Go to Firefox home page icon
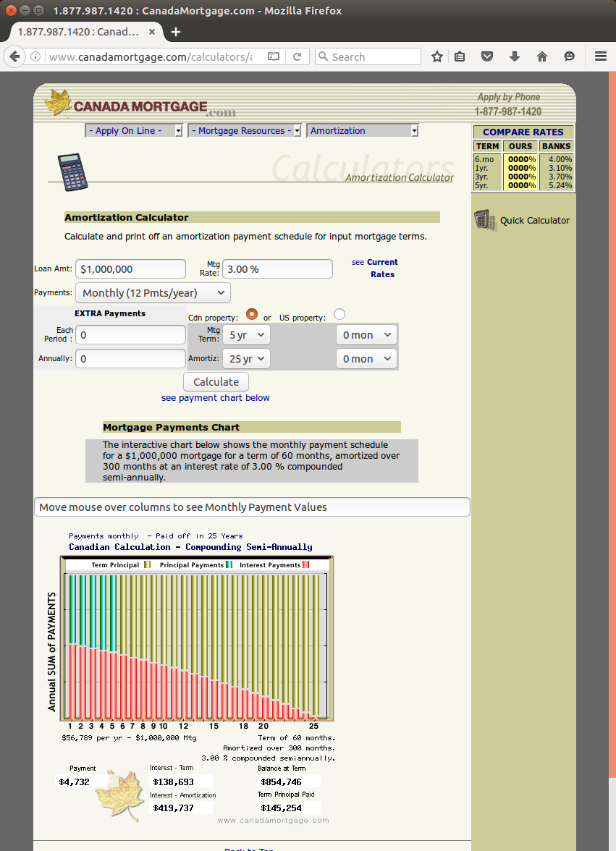Screen dimensions: 616x851 tap(541, 56)
